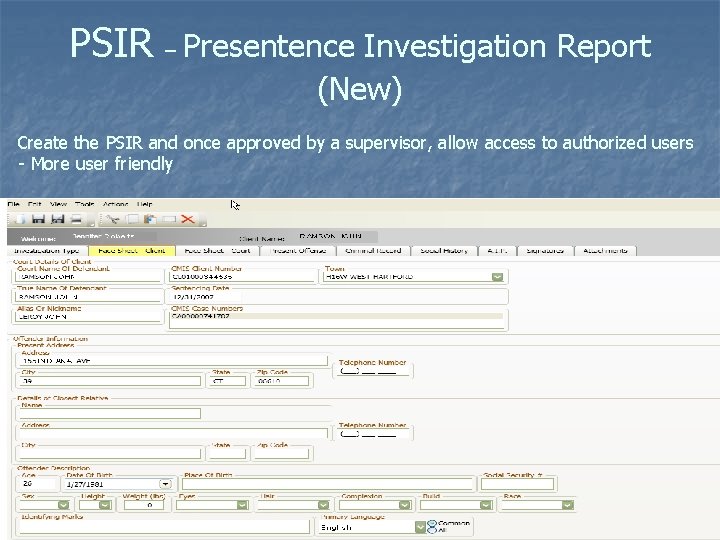Click the Cut scissors toolbar icon
Screen dimensions: 720x540
[112, 219]
